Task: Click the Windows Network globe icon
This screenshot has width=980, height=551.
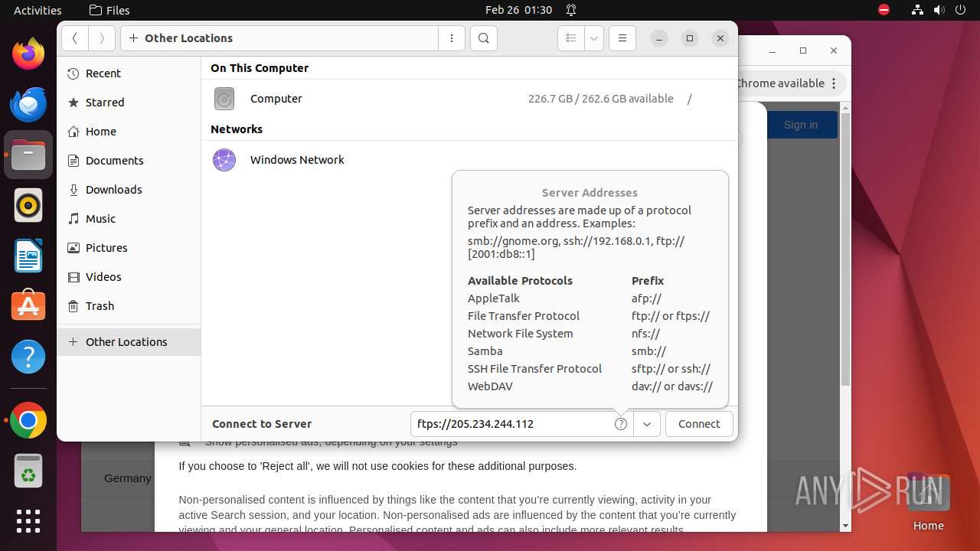Action: [x=224, y=160]
